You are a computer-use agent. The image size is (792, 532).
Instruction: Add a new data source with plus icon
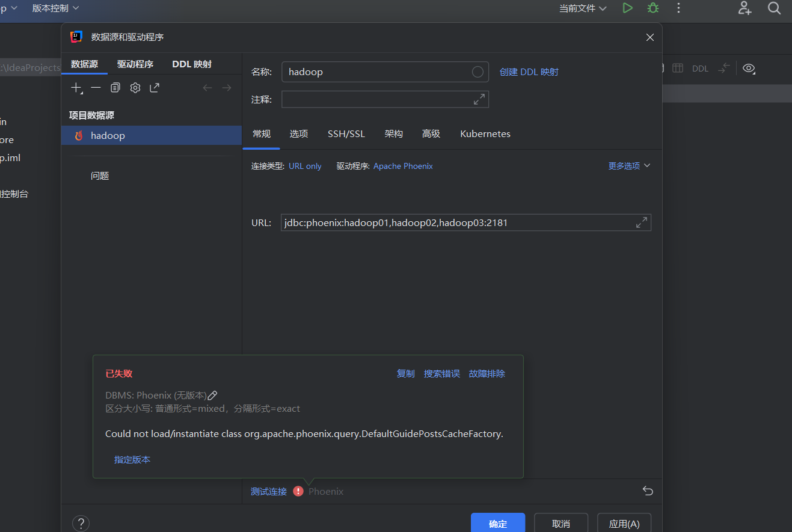click(76, 88)
